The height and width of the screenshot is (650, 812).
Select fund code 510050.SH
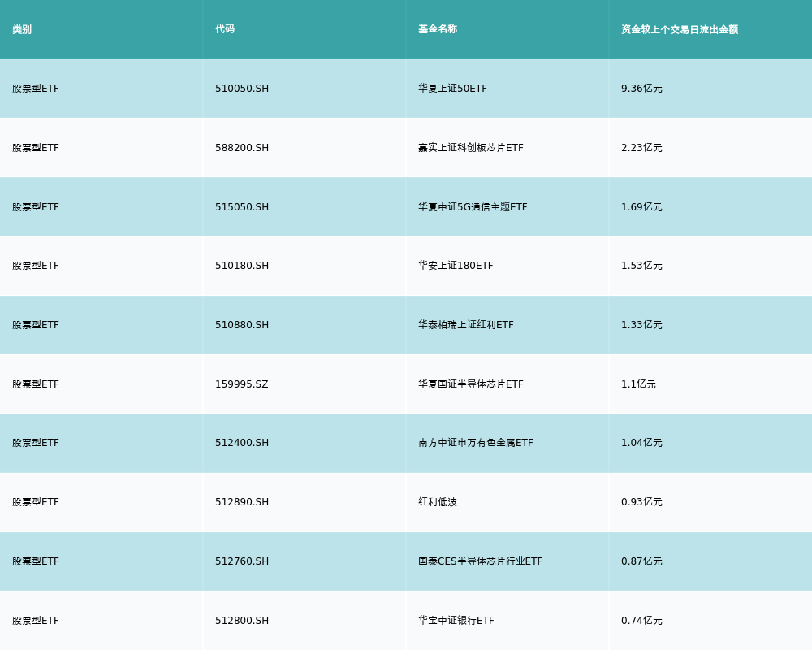point(242,89)
